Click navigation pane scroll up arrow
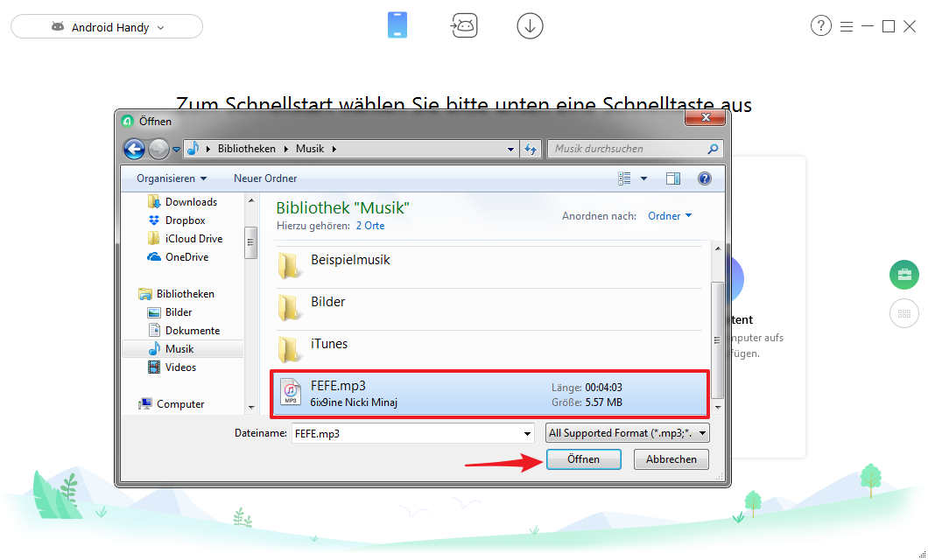This screenshot has height=560, width=928. pyautogui.click(x=251, y=201)
